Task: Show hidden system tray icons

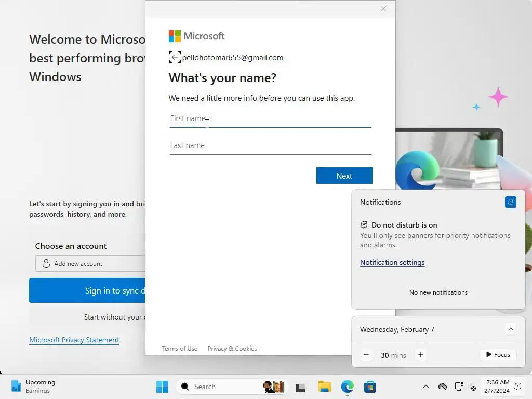Action: pos(426,387)
